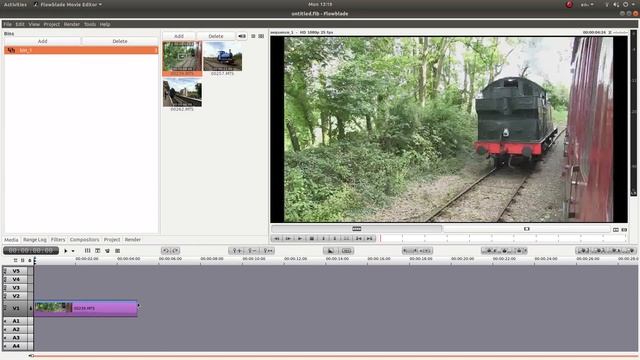Image resolution: width=640 pixels, height=360 pixels.
Task: Click the small monitor icon at position bar's right
Action: pos(616,230)
